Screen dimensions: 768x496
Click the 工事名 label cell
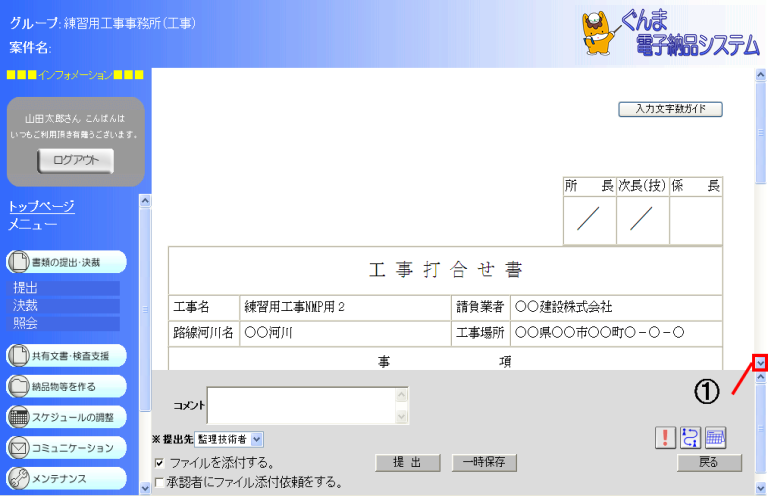click(204, 307)
